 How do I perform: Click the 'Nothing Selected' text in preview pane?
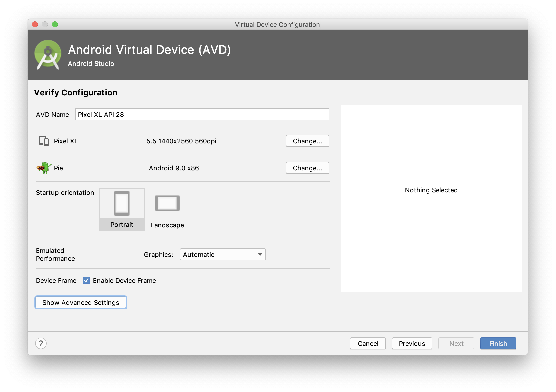pos(431,190)
